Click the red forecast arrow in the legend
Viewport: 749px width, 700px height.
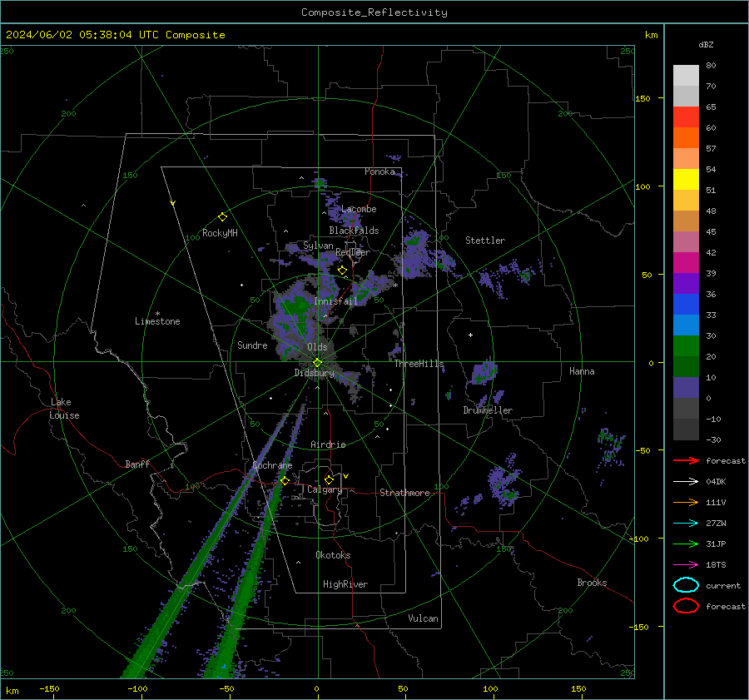(x=686, y=460)
